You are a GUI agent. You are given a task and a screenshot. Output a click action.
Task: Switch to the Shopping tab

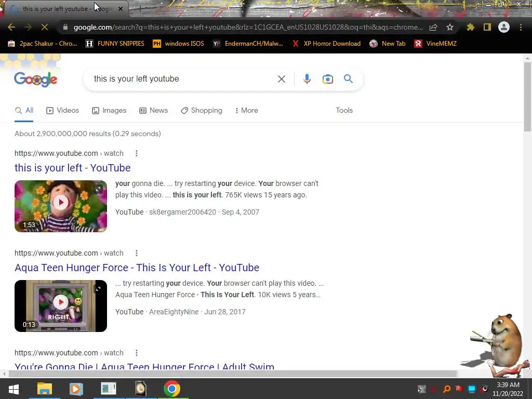(202, 110)
